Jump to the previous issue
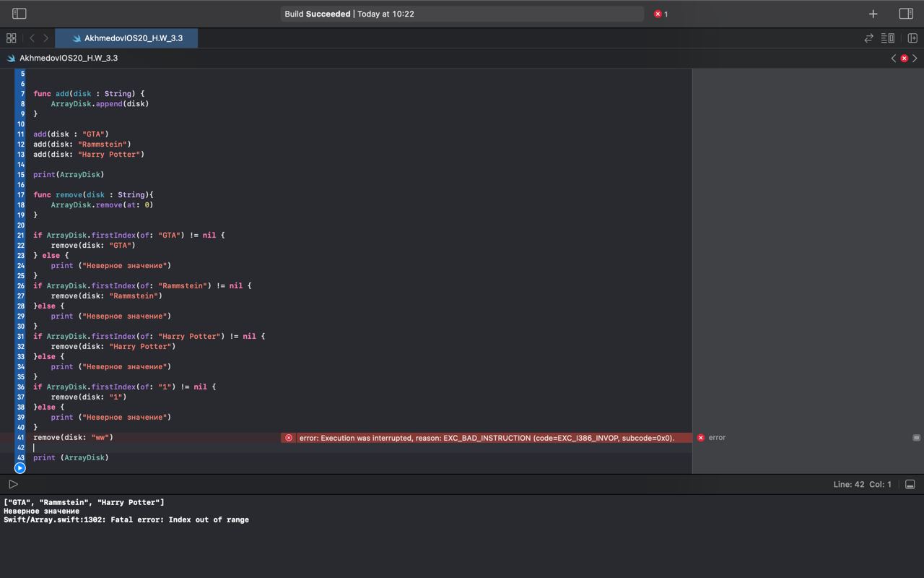 pos(893,58)
